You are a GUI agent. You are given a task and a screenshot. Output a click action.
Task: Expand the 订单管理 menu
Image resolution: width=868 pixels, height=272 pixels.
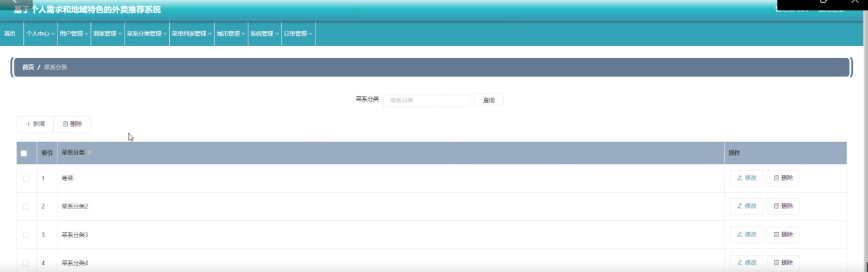coord(298,33)
